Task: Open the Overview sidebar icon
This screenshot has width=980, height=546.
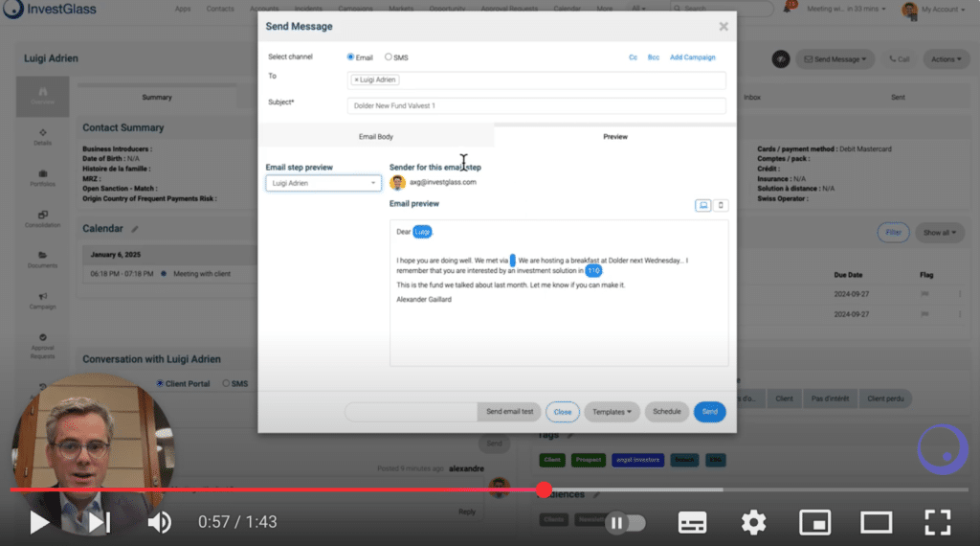Action: click(x=42, y=97)
